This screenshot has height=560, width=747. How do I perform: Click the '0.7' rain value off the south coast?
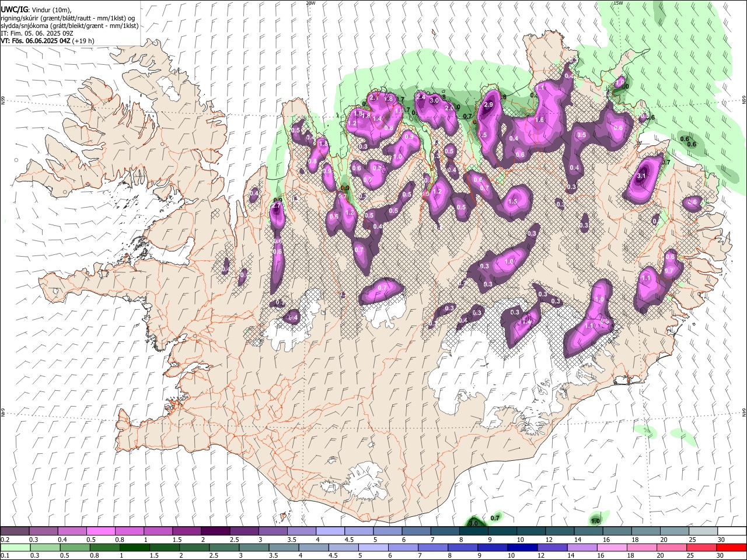495,518
